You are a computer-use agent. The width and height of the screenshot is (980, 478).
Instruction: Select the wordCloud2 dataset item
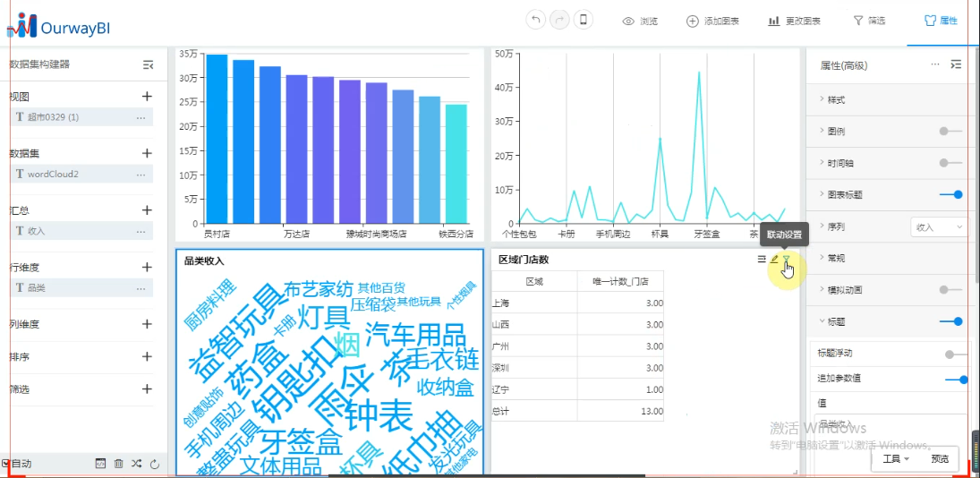click(81, 174)
